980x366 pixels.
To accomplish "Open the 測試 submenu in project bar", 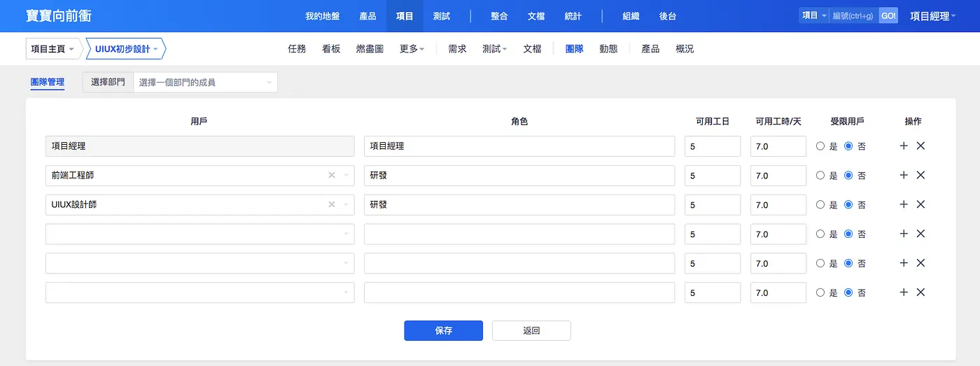I will (494, 49).
